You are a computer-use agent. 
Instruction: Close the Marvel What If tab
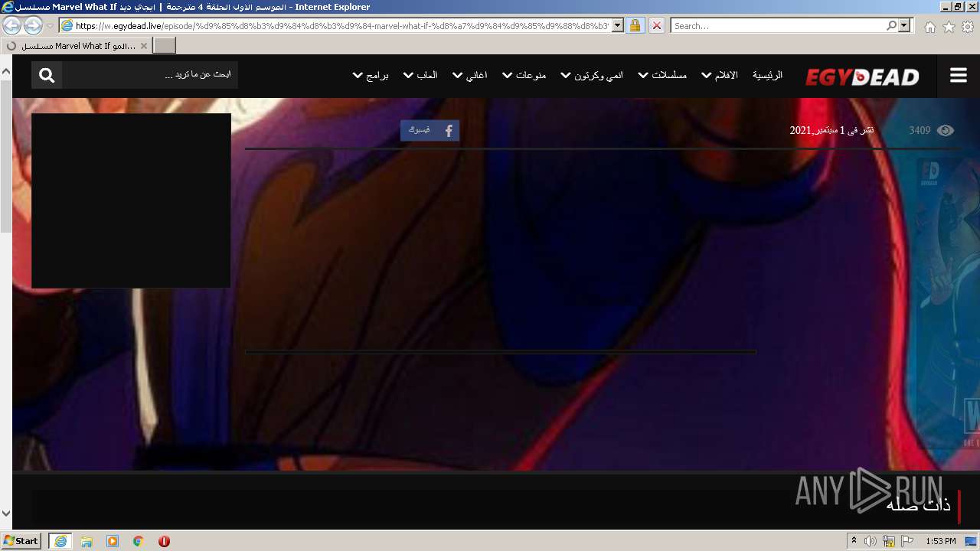[x=143, y=46]
